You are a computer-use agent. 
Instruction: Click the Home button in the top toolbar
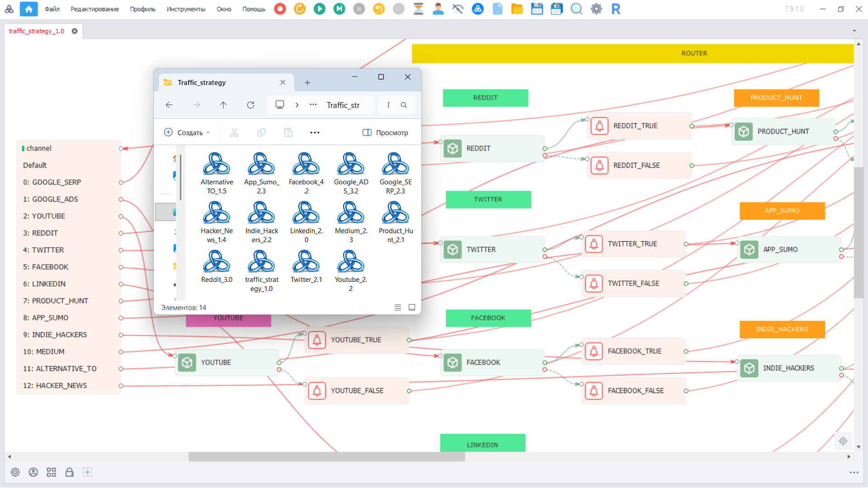(x=28, y=9)
